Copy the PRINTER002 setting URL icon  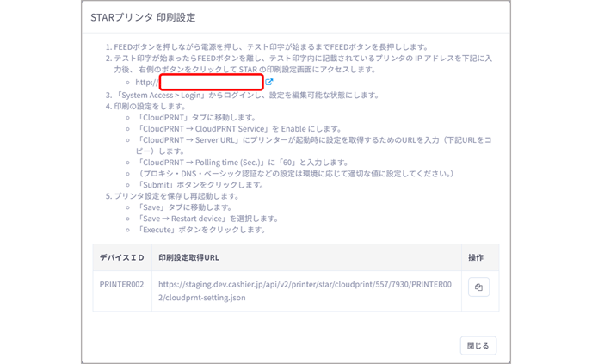click(x=478, y=287)
